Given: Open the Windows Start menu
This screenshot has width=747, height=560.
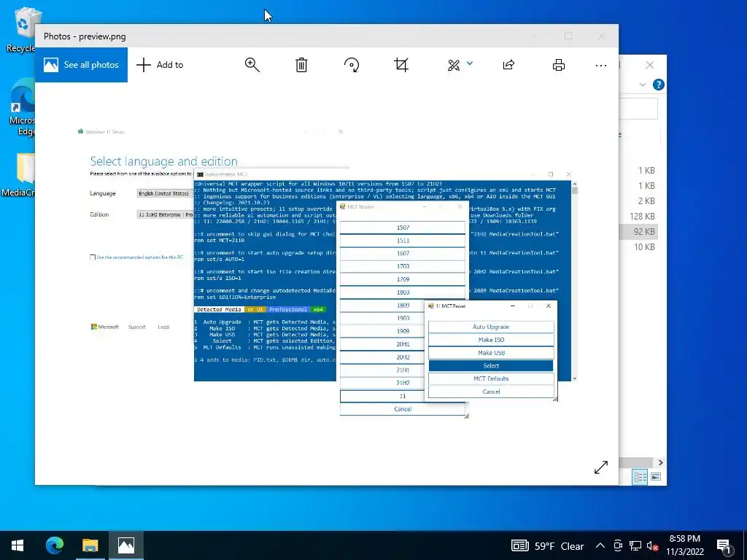Looking at the screenshot, I should [x=18, y=545].
